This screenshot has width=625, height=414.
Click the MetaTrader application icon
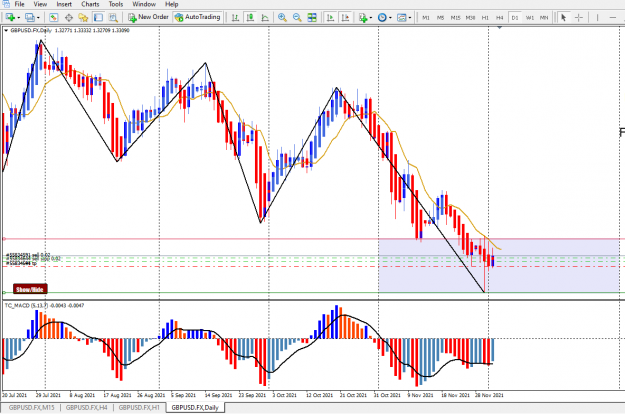click(6, 4)
